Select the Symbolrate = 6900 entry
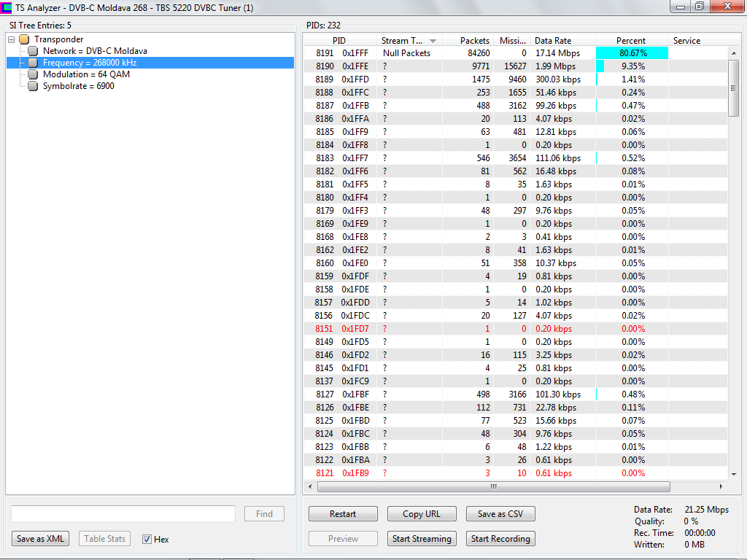The width and height of the screenshot is (747, 560). pos(79,86)
